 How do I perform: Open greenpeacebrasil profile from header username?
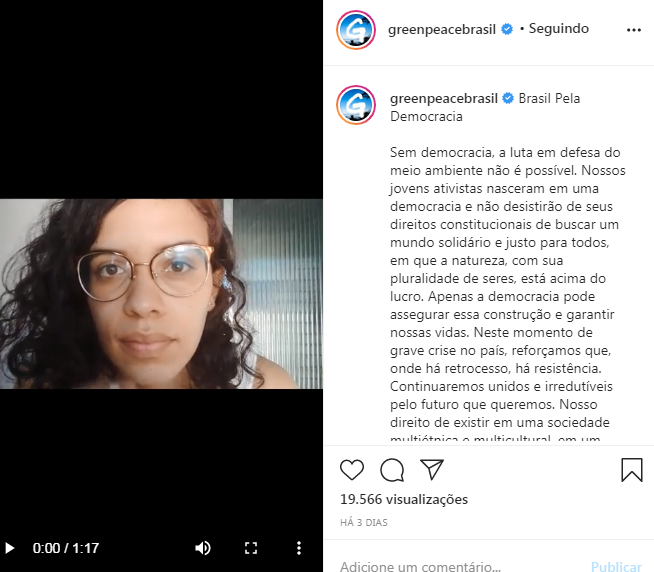(442, 29)
